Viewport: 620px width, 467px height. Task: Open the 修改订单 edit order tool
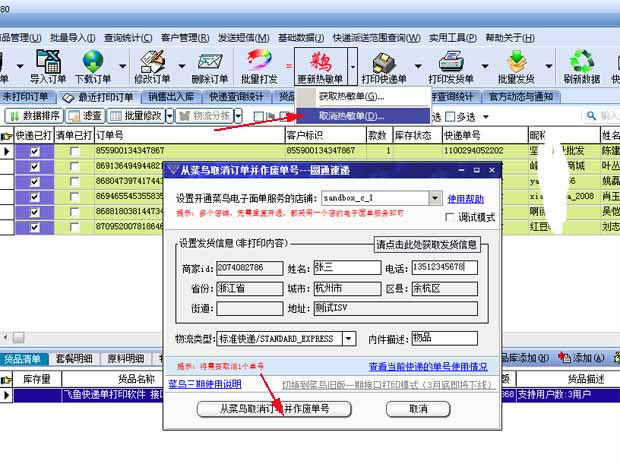pyautogui.click(x=152, y=66)
